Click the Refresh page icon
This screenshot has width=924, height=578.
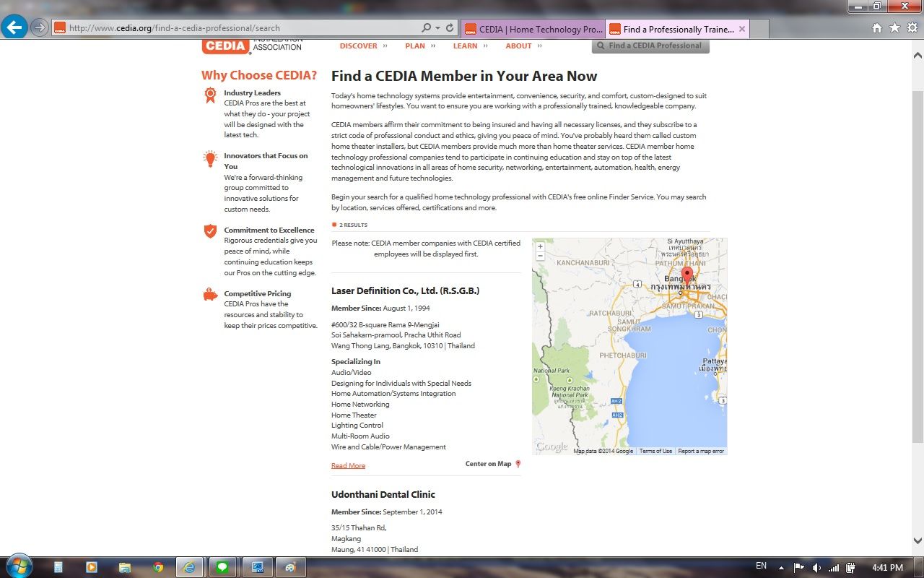450,28
